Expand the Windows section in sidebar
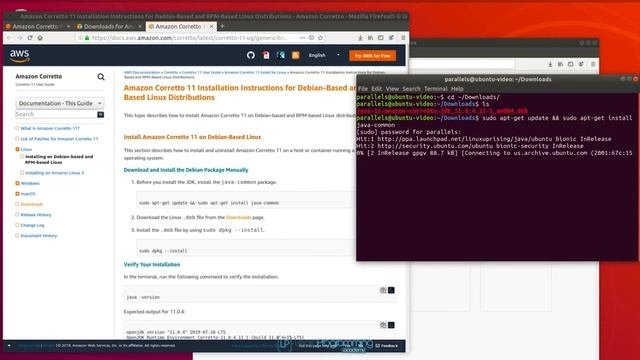This screenshot has height=360, width=640. coord(17,183)
